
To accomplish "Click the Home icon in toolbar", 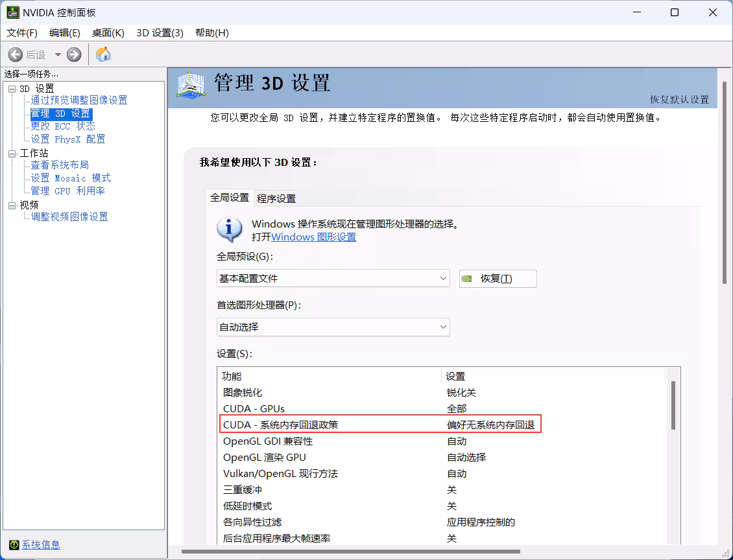I will coord(103,54).
